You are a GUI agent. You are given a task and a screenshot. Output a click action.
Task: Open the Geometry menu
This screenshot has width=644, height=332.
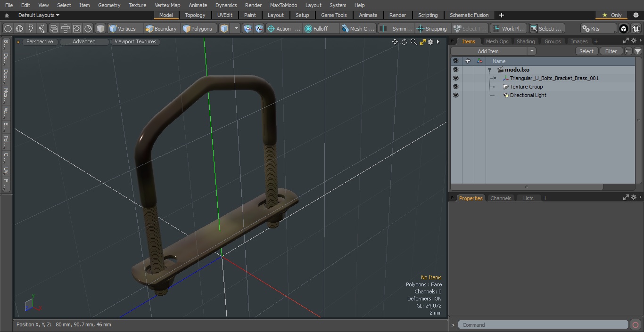point(109,5)
